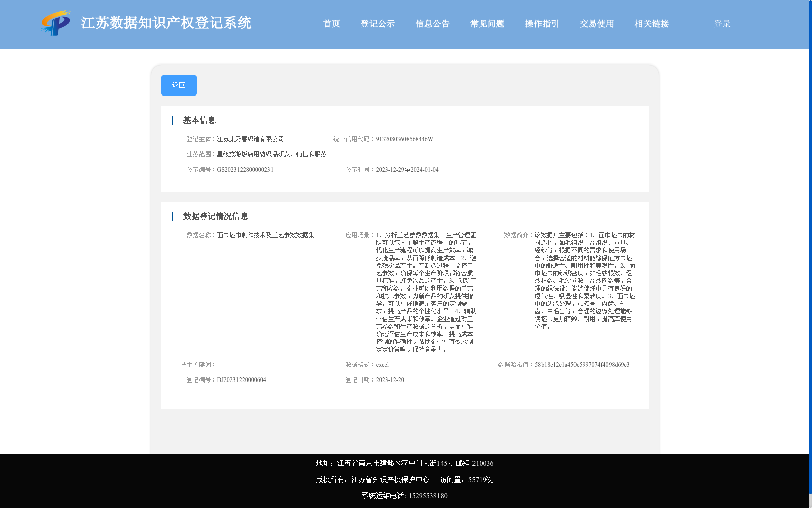This screenshot has height=508, width=812.
Task: Select the 数据登记情况信息 section heading
Action: click(x=216, y=216)
